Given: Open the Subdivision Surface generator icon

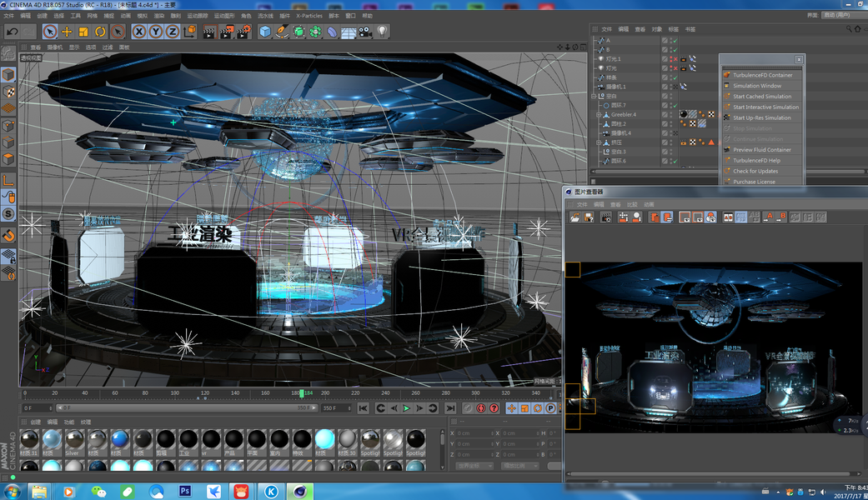Looking at the screenshot, I should pos(299,32).
